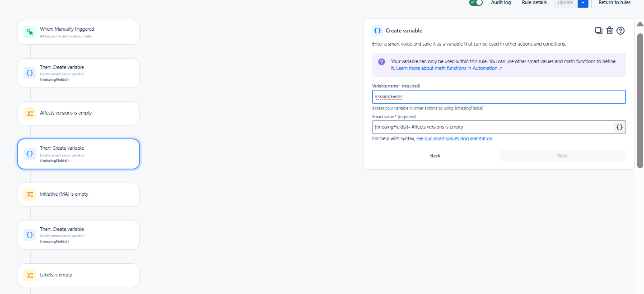Viewport: 644px width, 294px height.
Task: Open the smart values documentation link
Action: coord(454,138)
